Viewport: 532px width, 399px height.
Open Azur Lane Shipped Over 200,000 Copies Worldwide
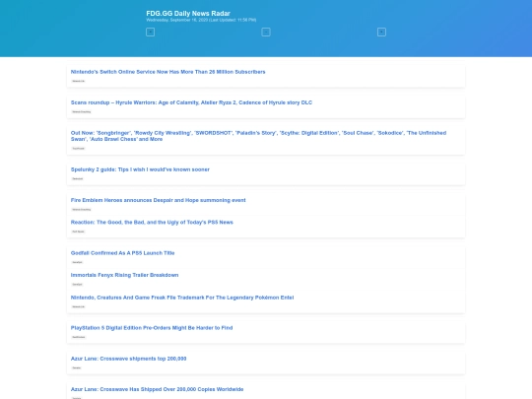pyautogui.click(x=157, y=389)
